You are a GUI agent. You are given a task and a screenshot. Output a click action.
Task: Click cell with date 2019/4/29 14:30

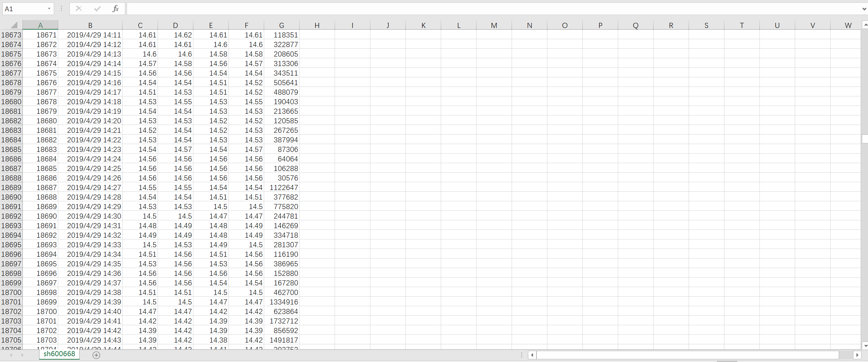point(90,216)
